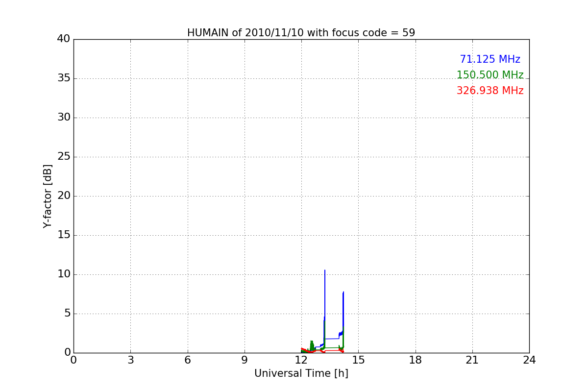Click the y-axis tick label 20

pyautogui.click(x=64, y=196)
